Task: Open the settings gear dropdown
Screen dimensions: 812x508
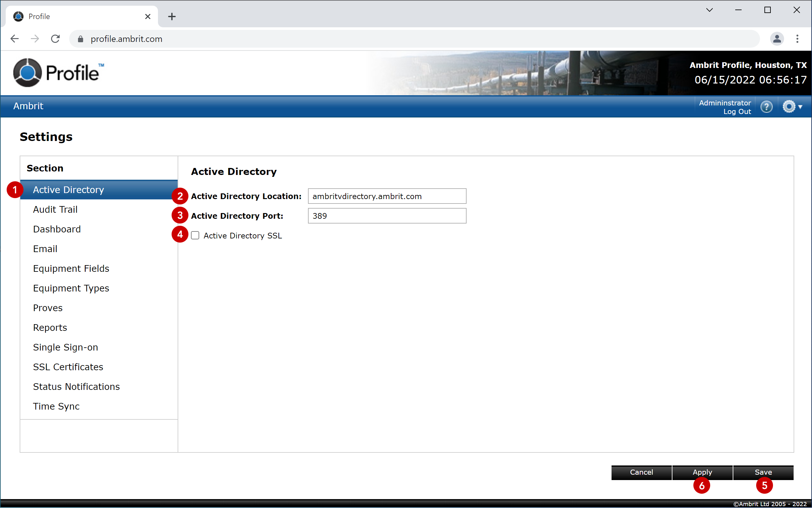Action: (x=792, y=107)
